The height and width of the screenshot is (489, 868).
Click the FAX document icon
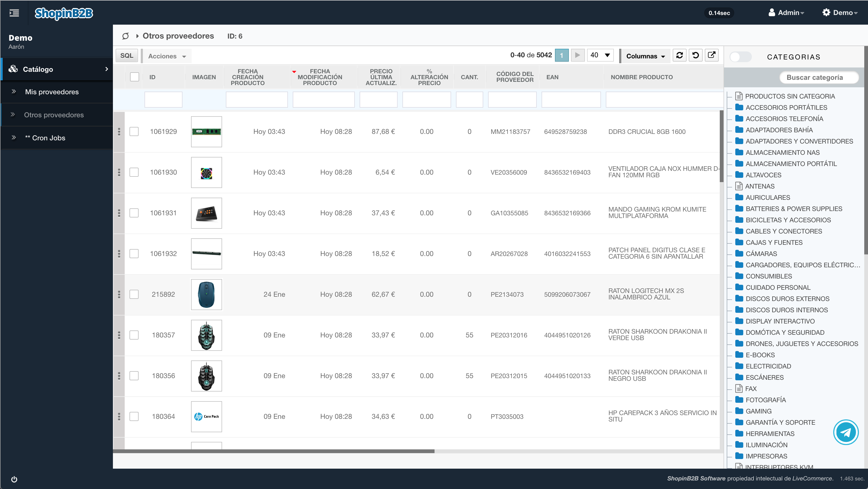coord(738,389)
